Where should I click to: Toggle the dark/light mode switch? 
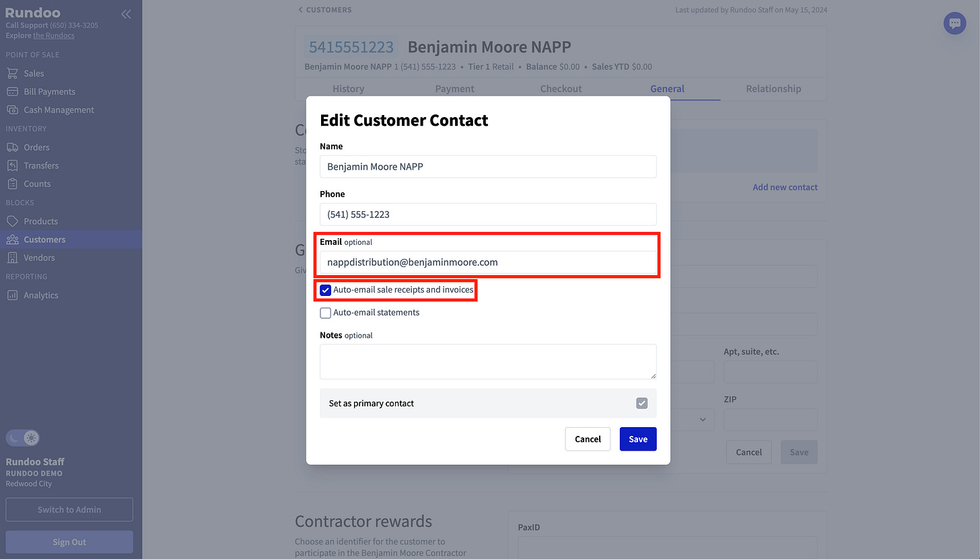point(23,438)
